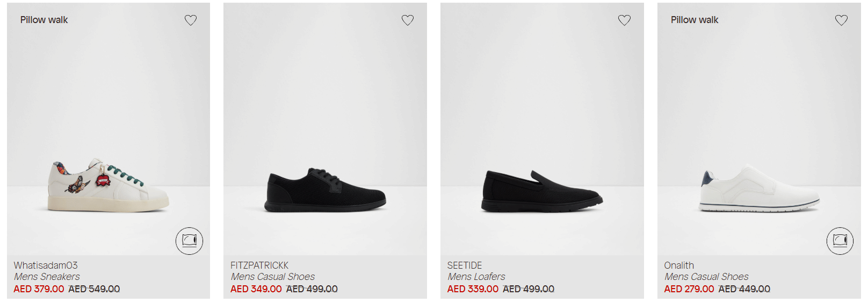Open the Whatisadam03 product title
Screen dimensions: 868x303
coord(46,265)
